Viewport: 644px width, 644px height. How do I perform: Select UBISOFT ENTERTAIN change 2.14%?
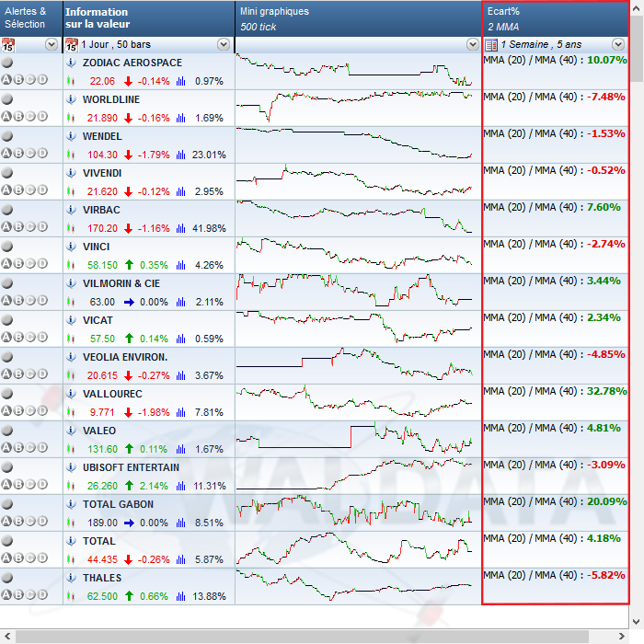click(x=154, y=486)
